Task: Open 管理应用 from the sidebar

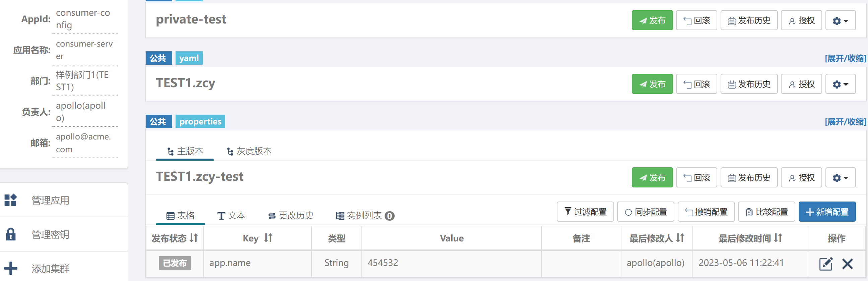Action: (50, 201)
